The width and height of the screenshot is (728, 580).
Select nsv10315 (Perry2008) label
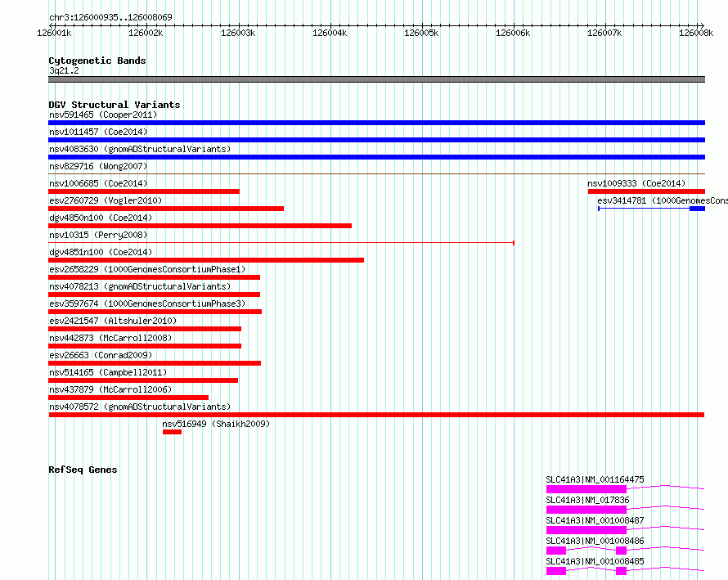click(x=98, y=235)
